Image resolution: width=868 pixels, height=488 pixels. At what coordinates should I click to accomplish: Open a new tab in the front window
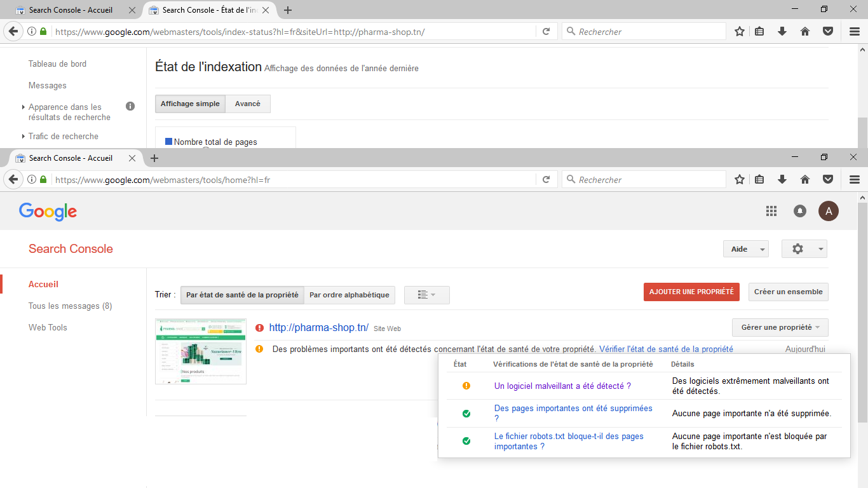[x=154, y=158]
